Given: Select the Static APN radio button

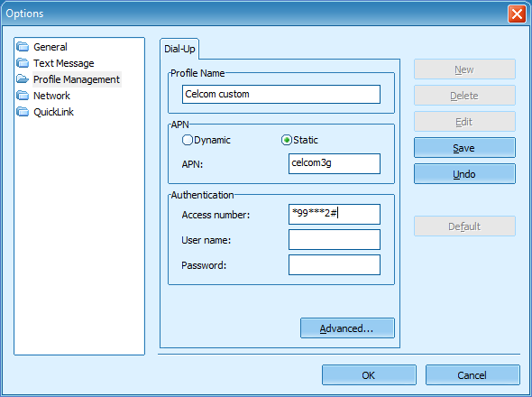Looking at the screenshot, I should tap(287, 140).
